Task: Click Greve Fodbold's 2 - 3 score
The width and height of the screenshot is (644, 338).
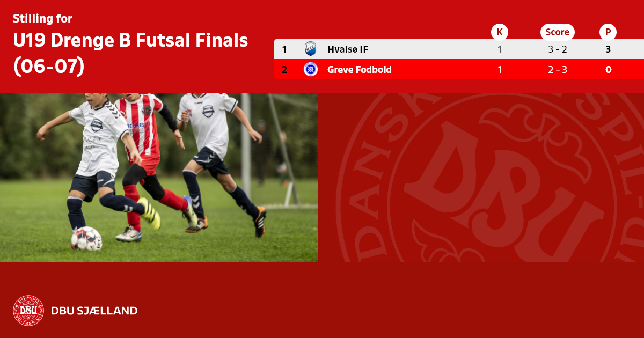Action: point(557,70)
